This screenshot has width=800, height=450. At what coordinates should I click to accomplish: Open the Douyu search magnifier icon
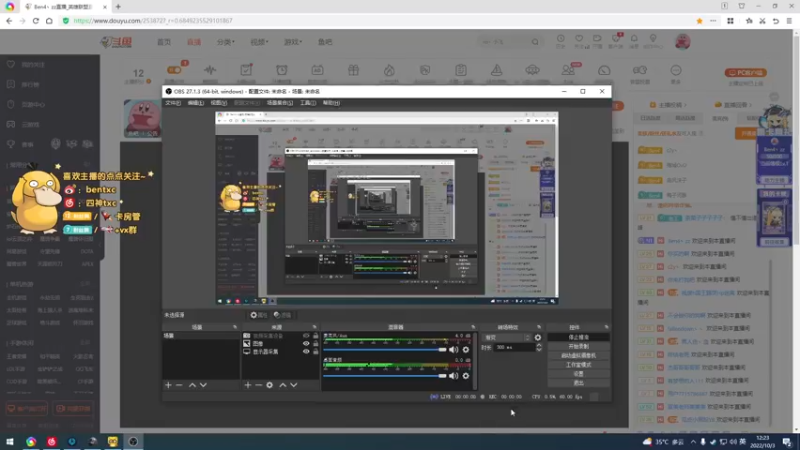[535, 42]
